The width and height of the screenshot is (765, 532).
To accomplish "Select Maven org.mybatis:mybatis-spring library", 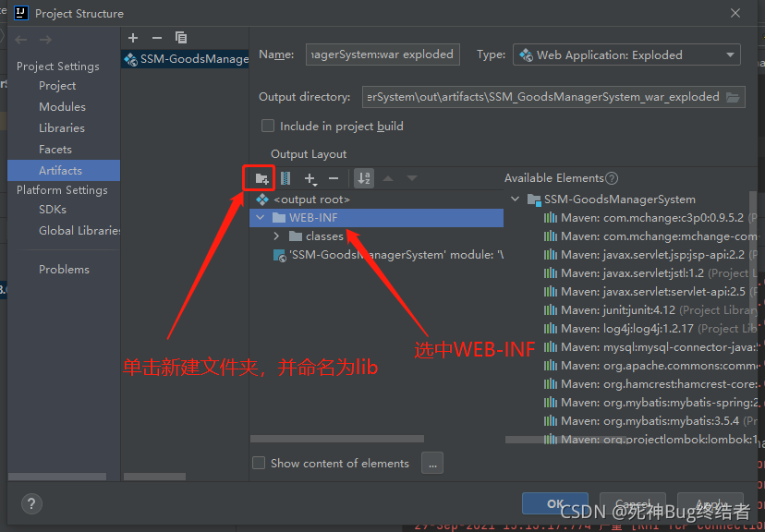I will click(650, 403).
